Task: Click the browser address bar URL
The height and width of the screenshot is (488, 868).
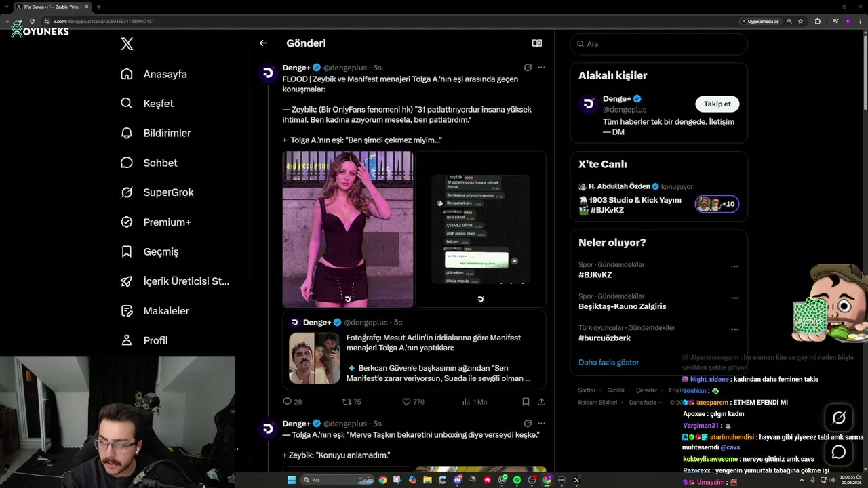Action: point(104,21)
